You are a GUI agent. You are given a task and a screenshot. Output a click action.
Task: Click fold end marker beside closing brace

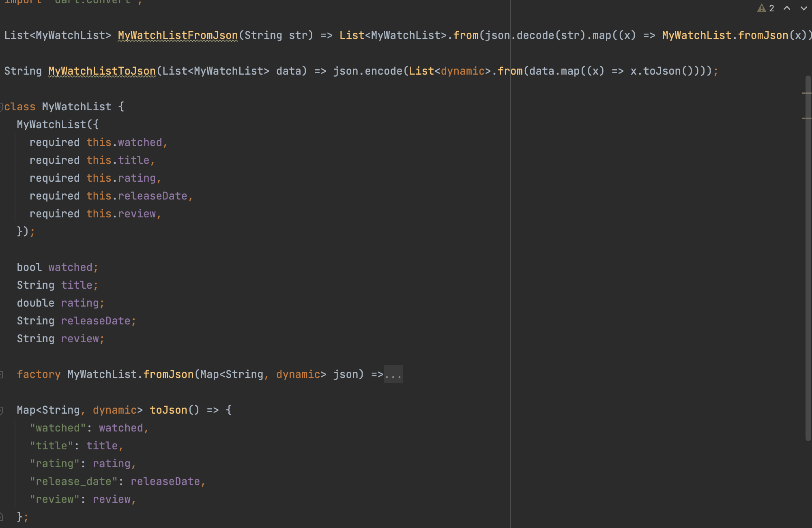coord(2,517)
